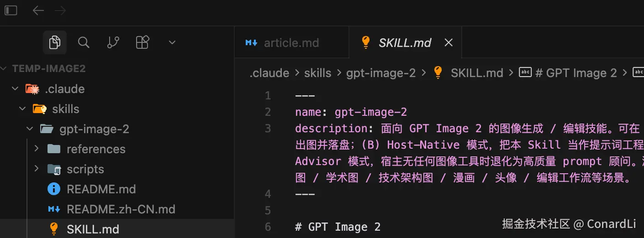Expand the scripts folder
Viewport: 644px width, 238px height.
click(x=85, y=169)
